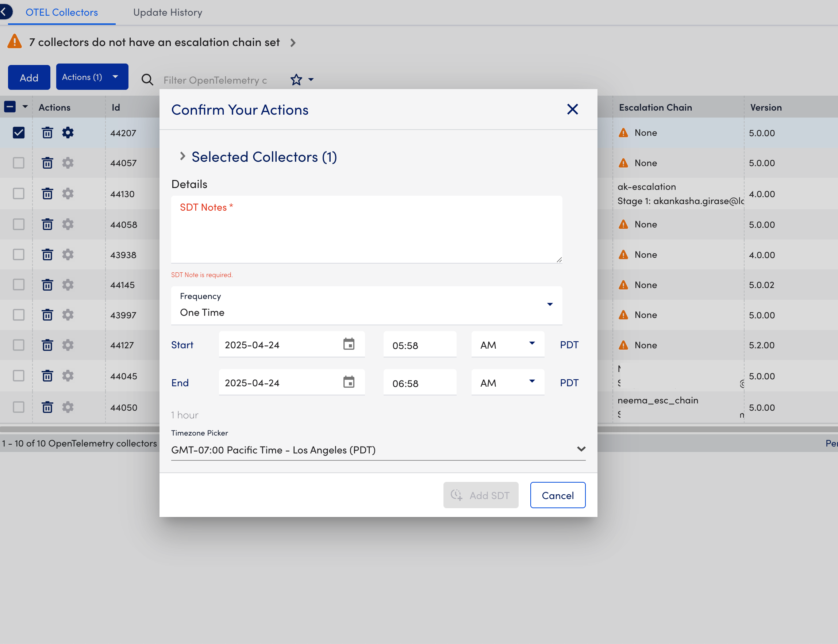Click trash icon in row 44045
This screenshot has height=644, width=838.
47,376
